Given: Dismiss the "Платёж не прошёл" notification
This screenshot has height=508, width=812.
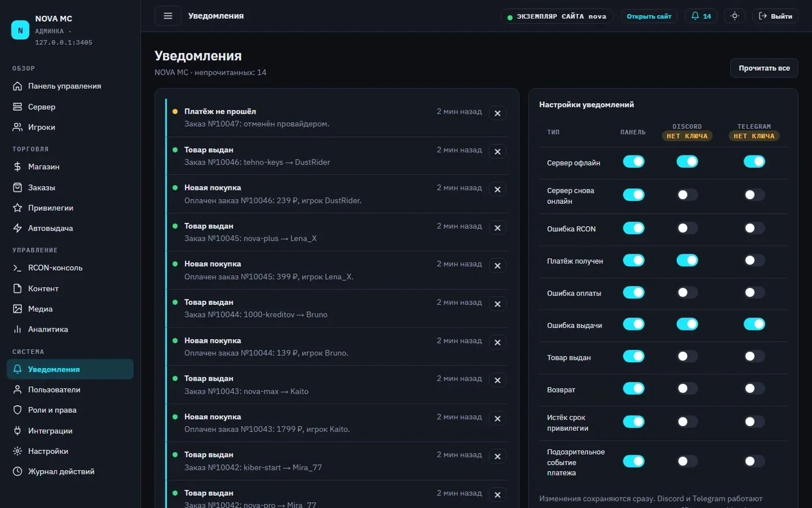Looking at the screenshot, I should point(498,113).
